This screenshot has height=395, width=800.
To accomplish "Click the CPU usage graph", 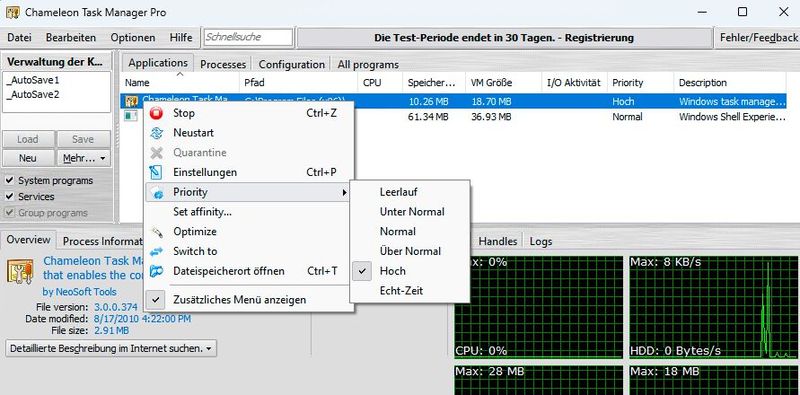I will pos(539,307).
